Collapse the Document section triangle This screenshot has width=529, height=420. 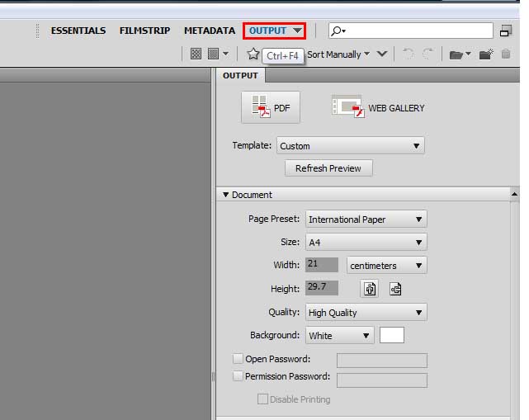coord(226,195)
